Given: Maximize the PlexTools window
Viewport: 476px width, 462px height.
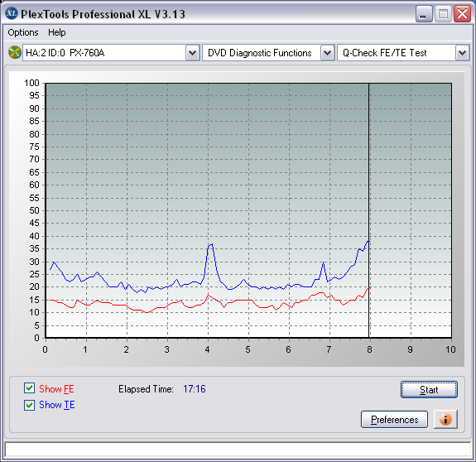Looking at the screenshot, I should [x=443, y=14].
